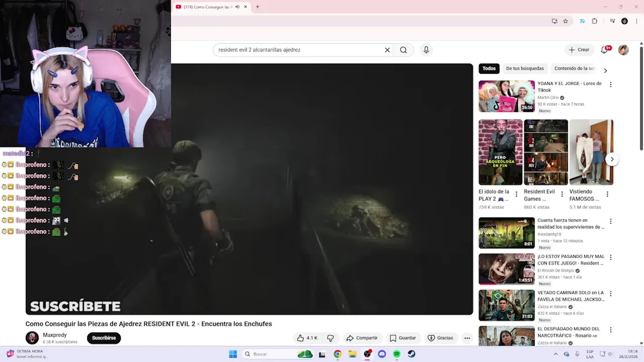Dislike the video with thumbs down
The image size is (644, 362).
331,338
